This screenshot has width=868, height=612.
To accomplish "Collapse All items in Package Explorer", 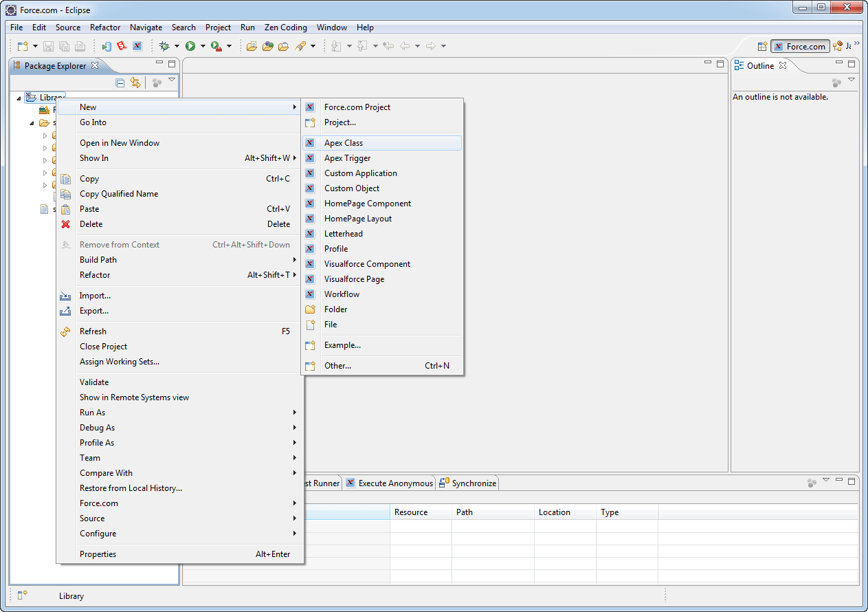I will tap(120, 83).
